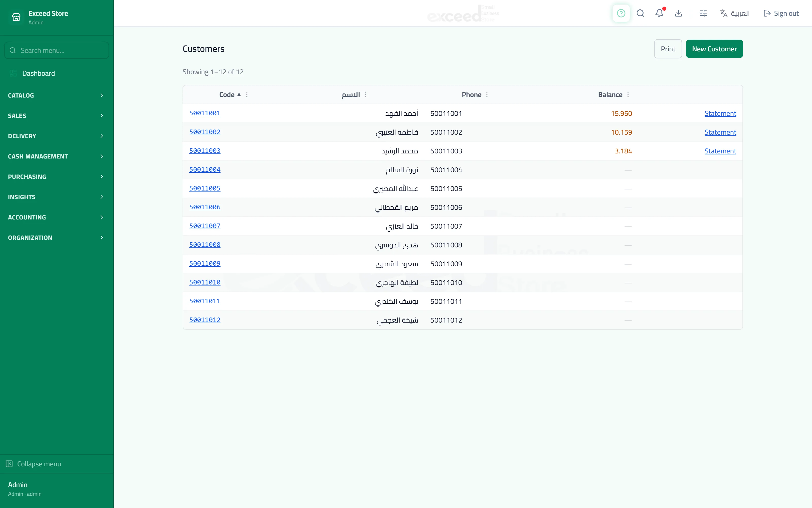The width and height of the screenshot is (812, 508).
Task: Open the notifications bell
Action: 659,13
